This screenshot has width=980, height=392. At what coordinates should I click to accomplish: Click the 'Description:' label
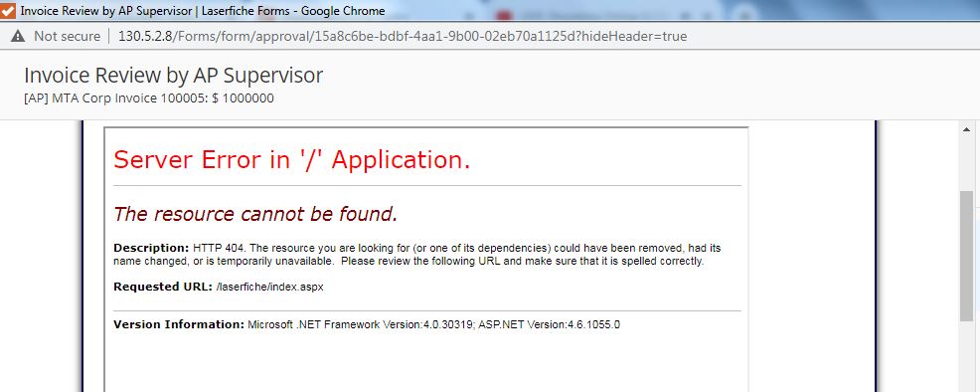click(151, 248)
